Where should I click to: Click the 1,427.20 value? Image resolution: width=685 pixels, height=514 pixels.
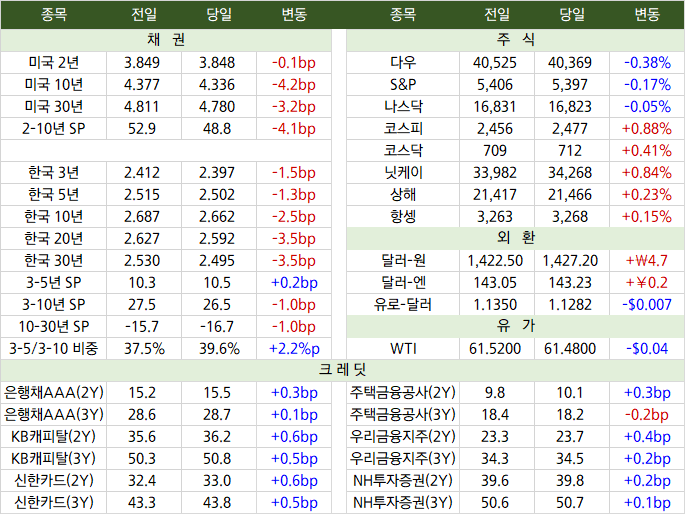click(570, 261)
